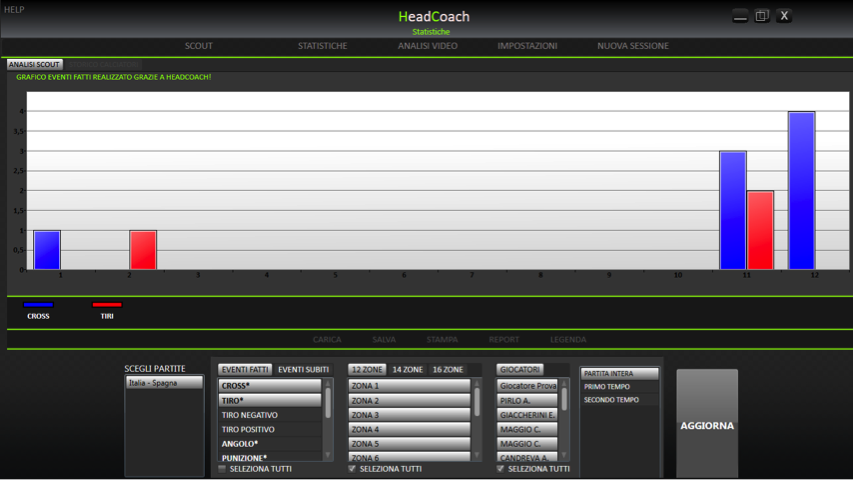Open the STATISTICHE menu

pos(322,46)
